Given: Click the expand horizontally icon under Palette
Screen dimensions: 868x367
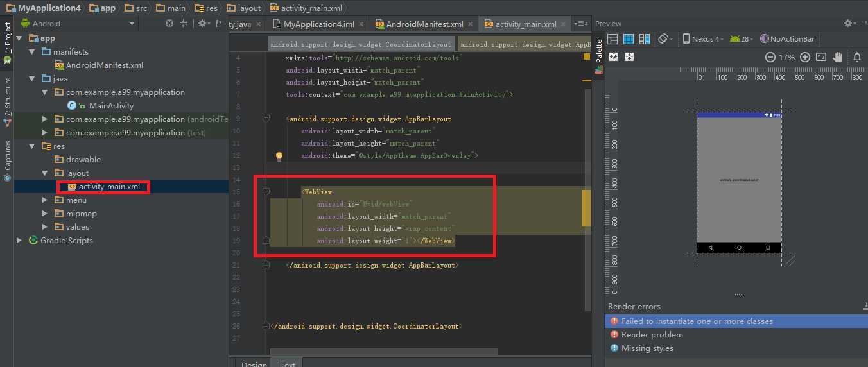Looking at the screenshot, I should click(613, 56).
